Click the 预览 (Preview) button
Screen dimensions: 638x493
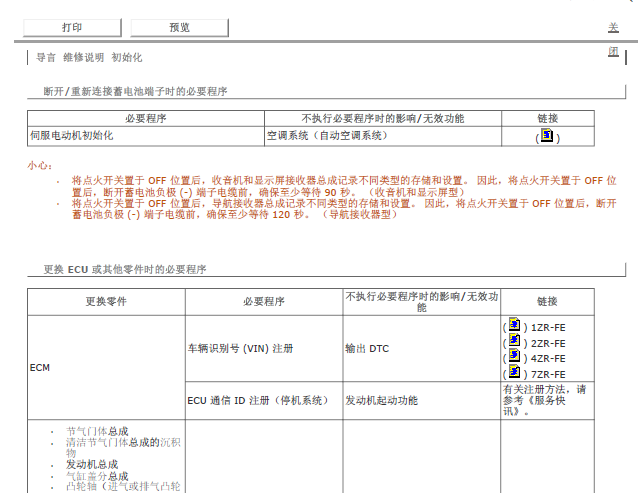pyautogui.click(x=179, y=28)
